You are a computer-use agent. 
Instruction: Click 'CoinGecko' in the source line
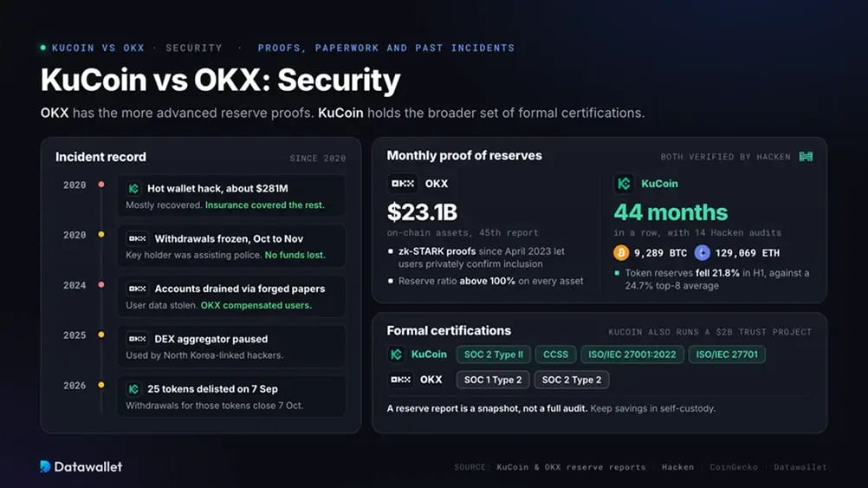coord(734,467)
